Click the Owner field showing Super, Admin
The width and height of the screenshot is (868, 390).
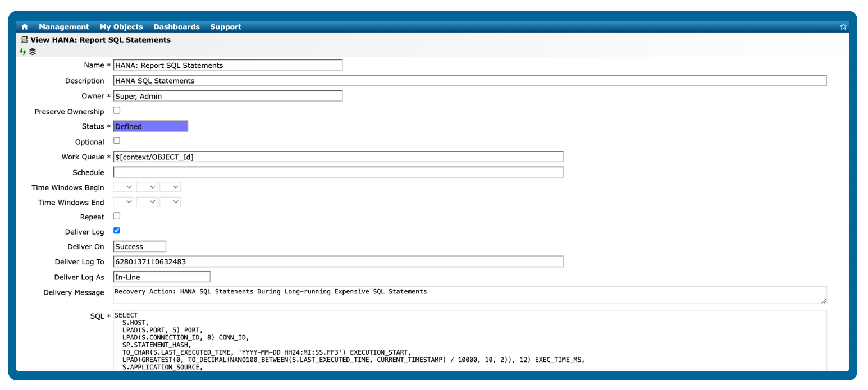[x=228, y=96]
